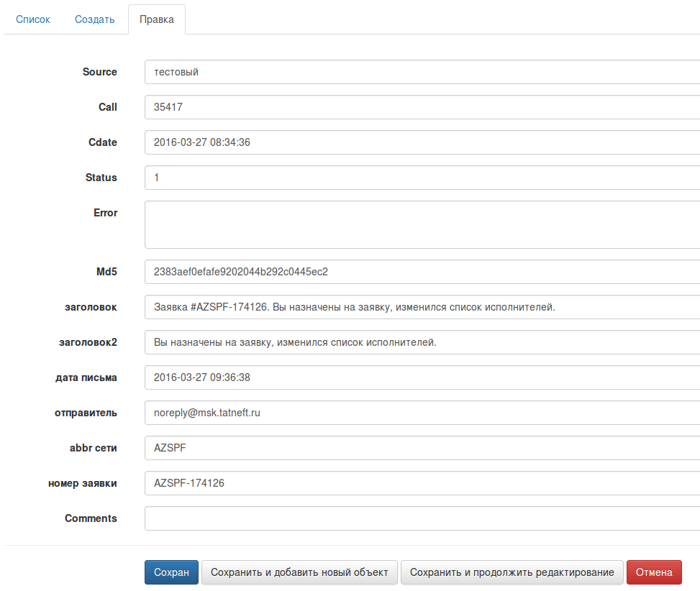Select the Status input field
This screenshot has height=591, width=700.
coord(422,178)
